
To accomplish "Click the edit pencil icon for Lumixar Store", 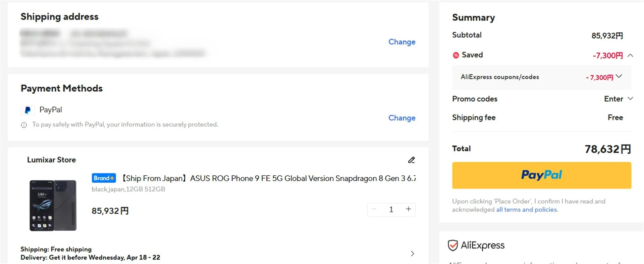I will pos(411,160).
